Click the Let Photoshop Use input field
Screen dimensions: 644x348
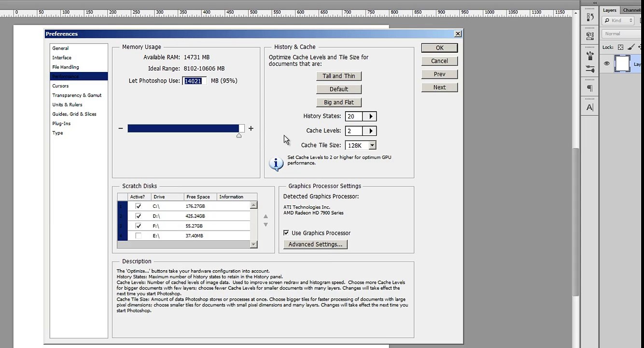[x=195, y=81]
